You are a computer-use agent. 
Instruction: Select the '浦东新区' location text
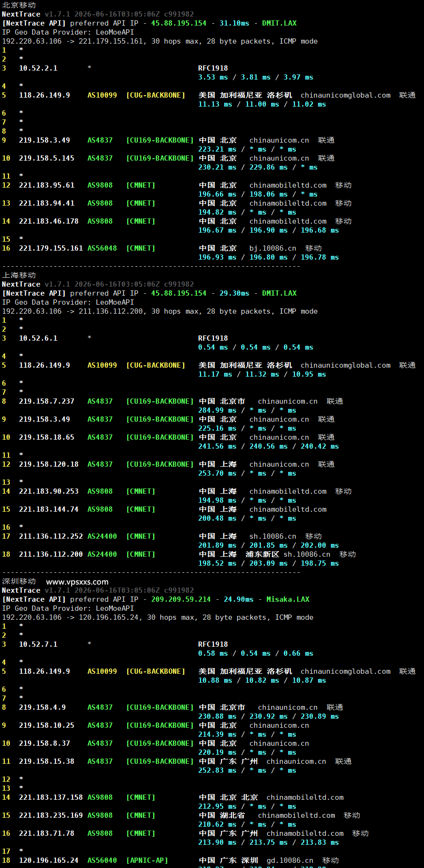262,554
